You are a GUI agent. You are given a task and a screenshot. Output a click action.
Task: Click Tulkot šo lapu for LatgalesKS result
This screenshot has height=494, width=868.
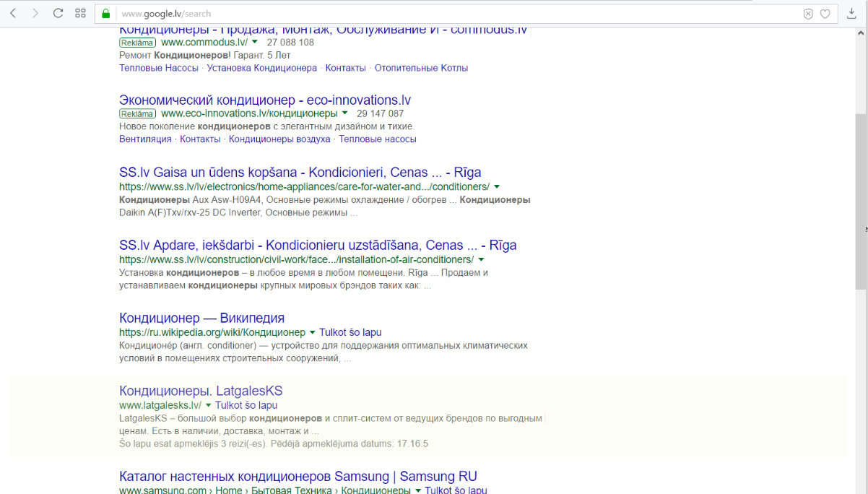click(x=246, y=405)
